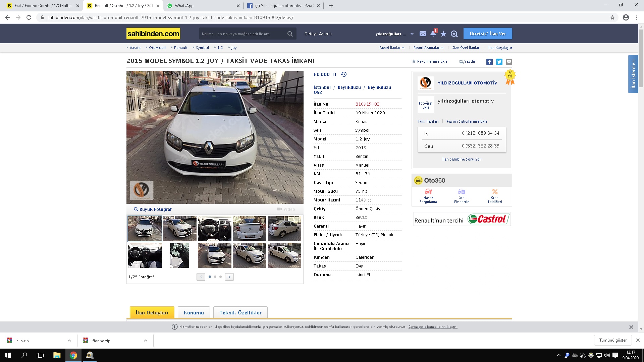
Task: Open Detaylı Arama
Action: coord(318,34)
